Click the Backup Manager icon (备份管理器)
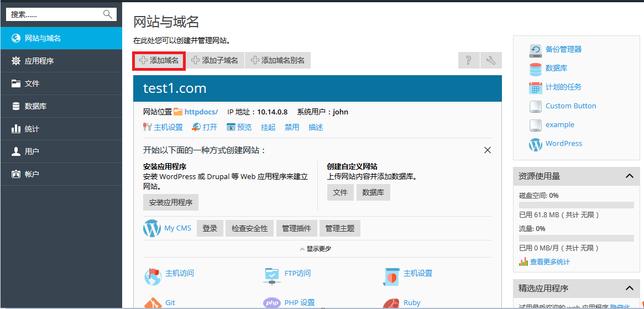Image resolution: width=644 pixels, height=309 pixels. (535, 50)
